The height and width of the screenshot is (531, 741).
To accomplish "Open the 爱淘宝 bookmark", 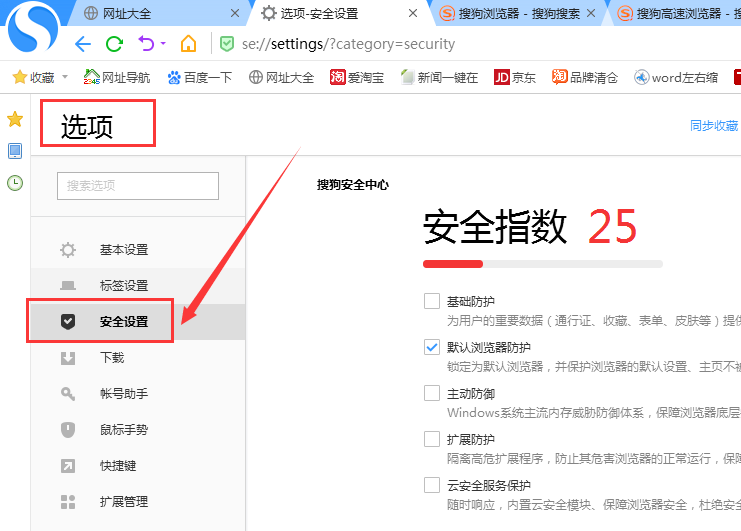I will [357, 77].
